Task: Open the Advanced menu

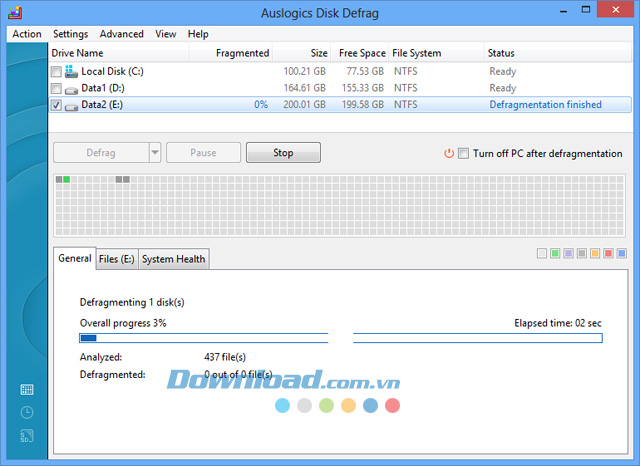Action: click(122, 34)
